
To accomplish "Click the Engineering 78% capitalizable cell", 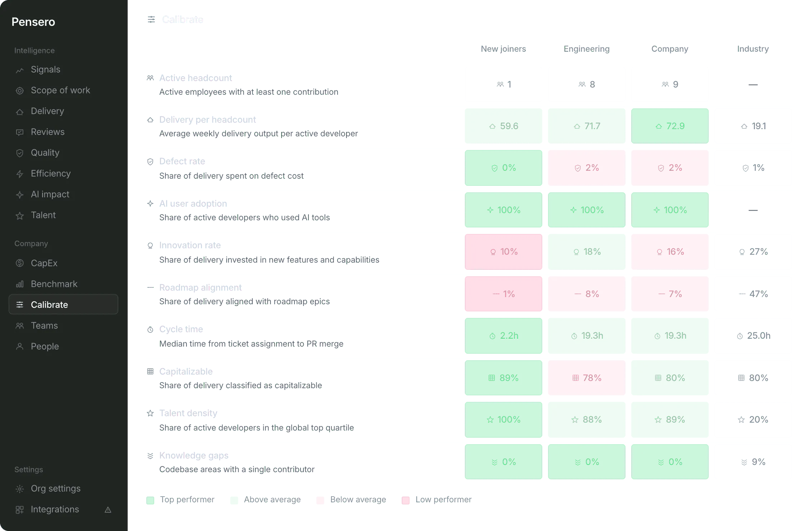I will click(586, 378).
